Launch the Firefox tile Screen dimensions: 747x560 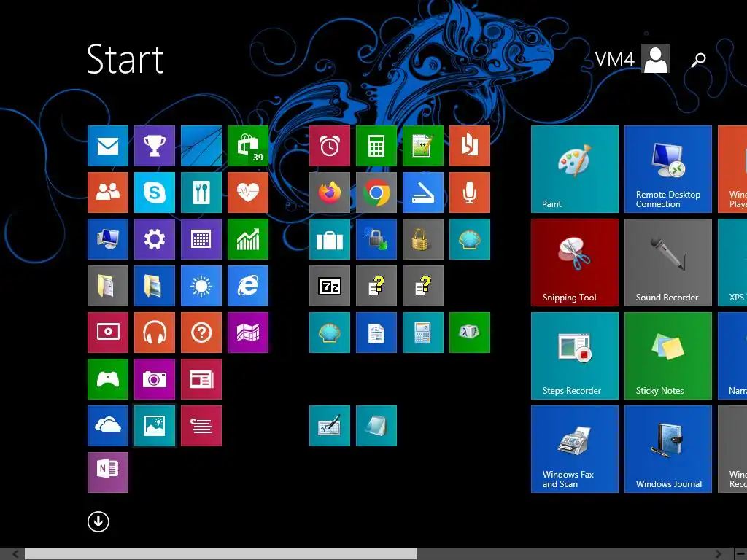[330, 192]
